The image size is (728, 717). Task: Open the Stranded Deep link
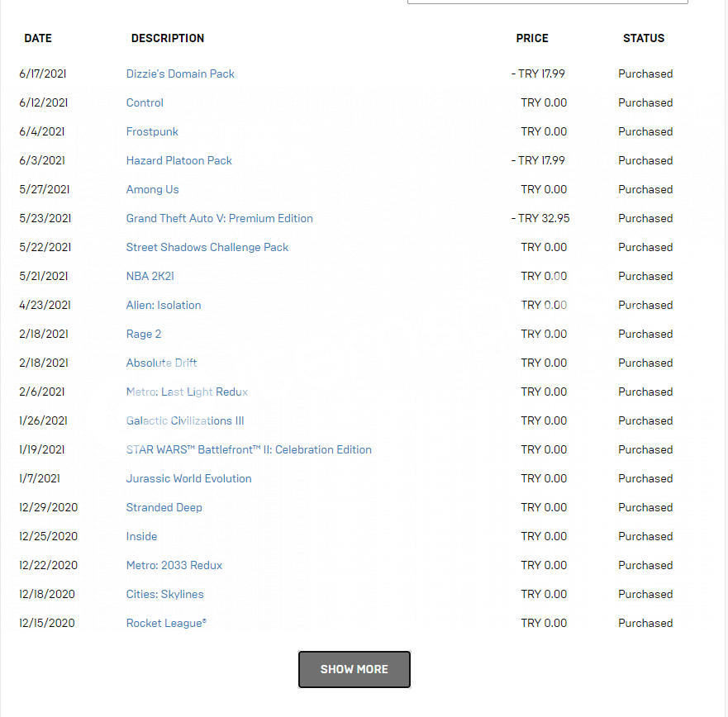click(x=164, y=507)
